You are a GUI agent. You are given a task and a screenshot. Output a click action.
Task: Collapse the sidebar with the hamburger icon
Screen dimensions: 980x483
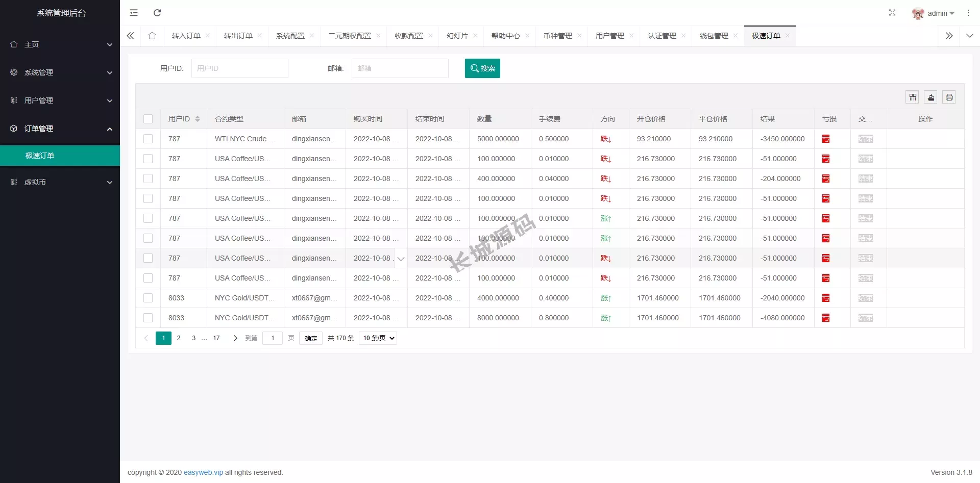click(x=134, y=13)
